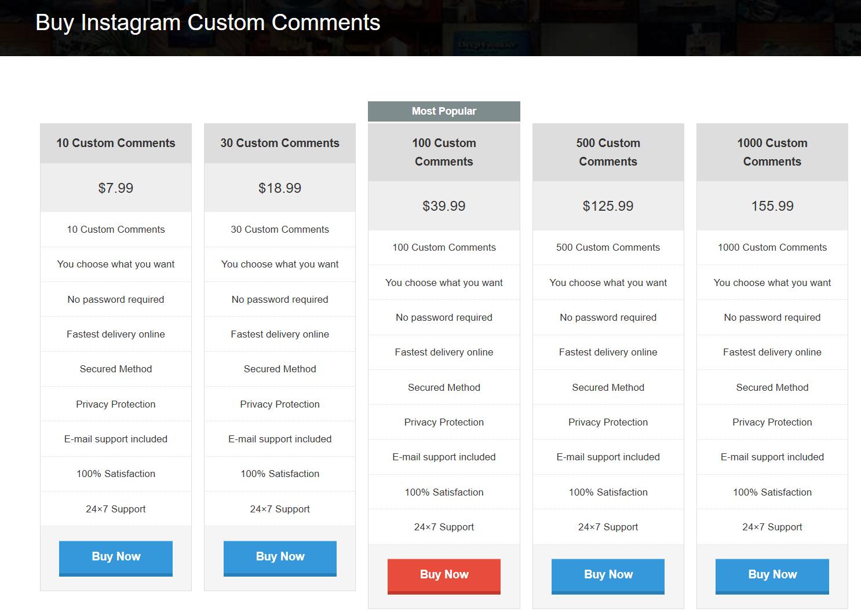This screenshot has height=616, width=861.
Task: Click Buy Now for 500 Custom Comments
Action: click(608, 576)
